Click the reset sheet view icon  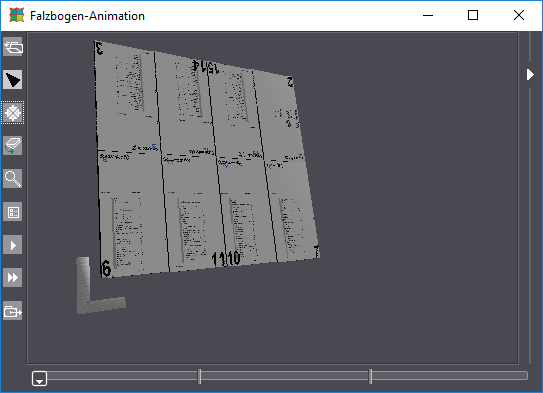(x=13, y=47)
